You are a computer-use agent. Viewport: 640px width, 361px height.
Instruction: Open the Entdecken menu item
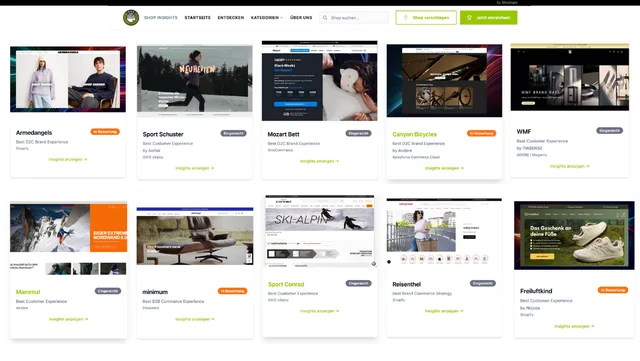click(231, 18)
